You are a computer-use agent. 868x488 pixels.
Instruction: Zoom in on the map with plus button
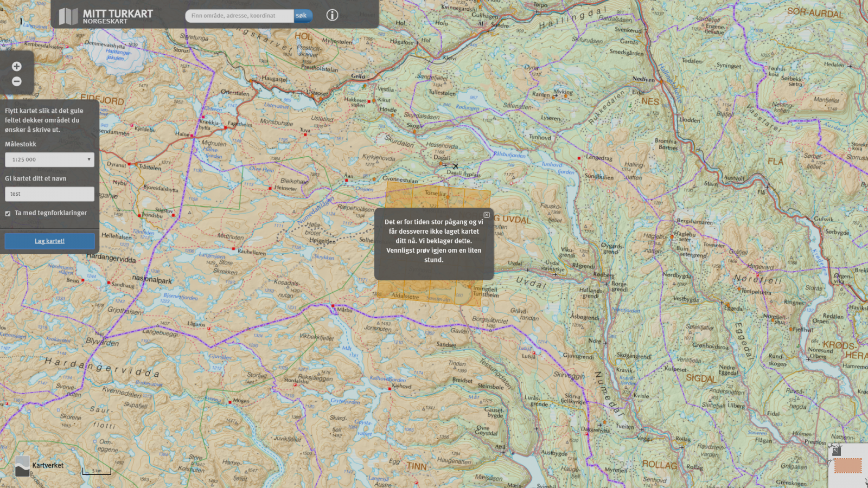(17, 67)
